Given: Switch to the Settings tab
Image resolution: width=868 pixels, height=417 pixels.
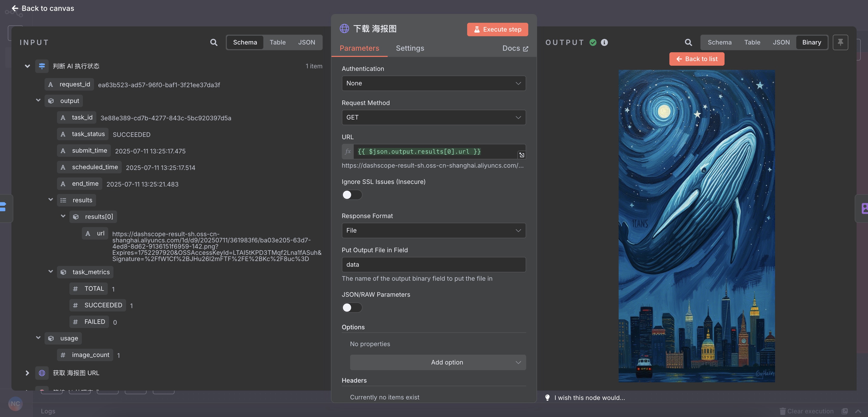Looking at the screenshot, I should click(410, 48).
